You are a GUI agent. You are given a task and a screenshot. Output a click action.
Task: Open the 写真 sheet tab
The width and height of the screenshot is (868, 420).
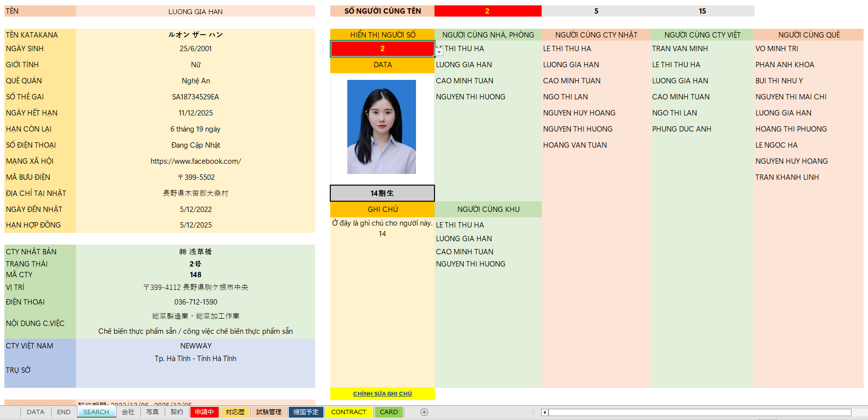pos(152,412)
